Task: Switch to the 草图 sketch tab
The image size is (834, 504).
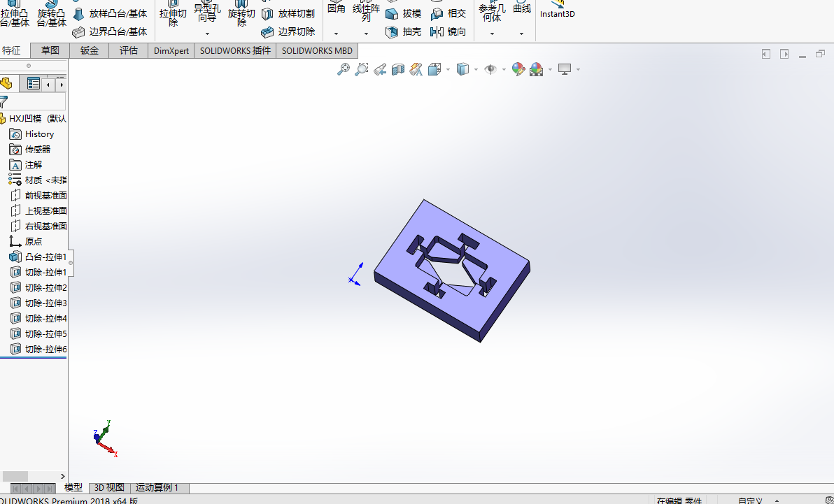Action: 50,50
